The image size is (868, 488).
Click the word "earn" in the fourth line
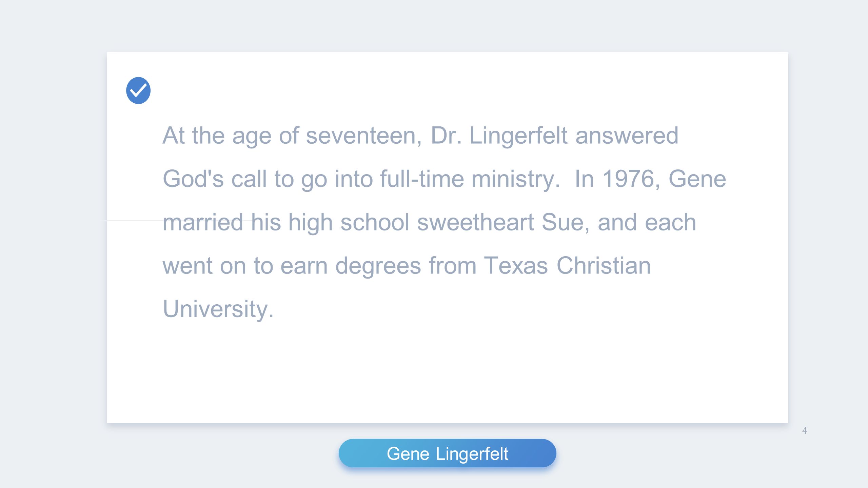click(304, 266)
